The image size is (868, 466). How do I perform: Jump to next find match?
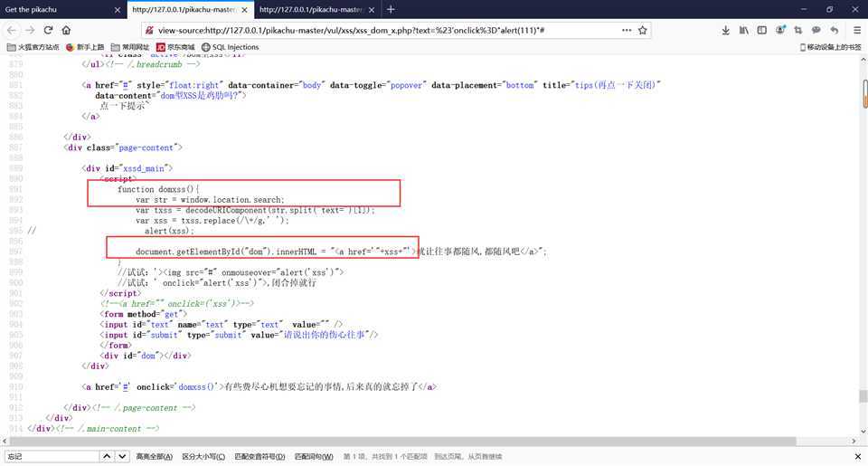[122, 456]
